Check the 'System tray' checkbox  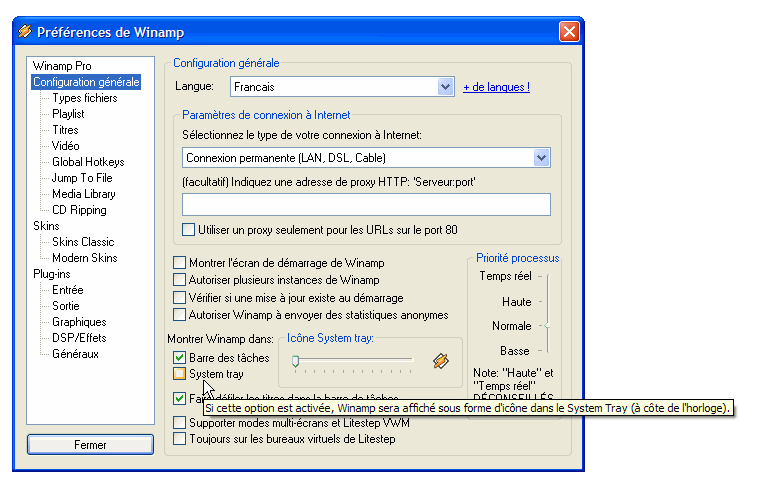pyautogui.click(x=179, y=374)
